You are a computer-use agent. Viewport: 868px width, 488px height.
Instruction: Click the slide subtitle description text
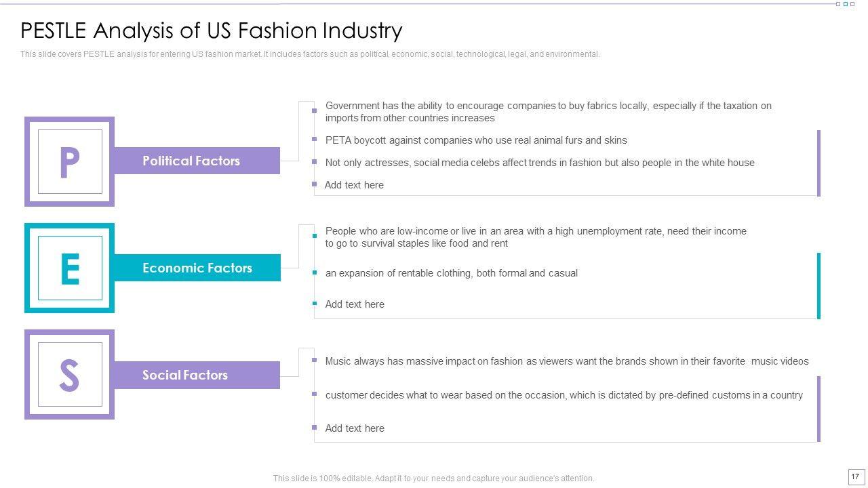pyautogui.click(x=310, y=54)
